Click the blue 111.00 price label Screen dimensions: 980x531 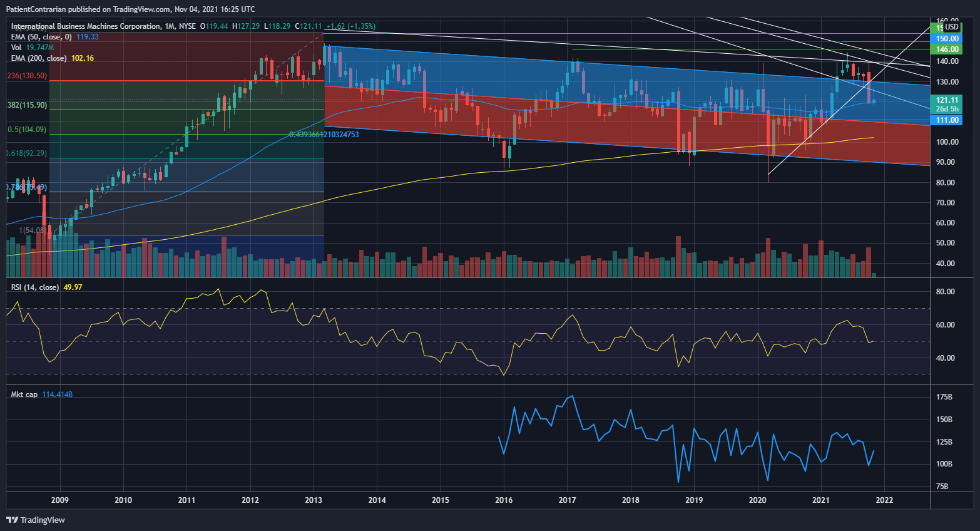947,120
